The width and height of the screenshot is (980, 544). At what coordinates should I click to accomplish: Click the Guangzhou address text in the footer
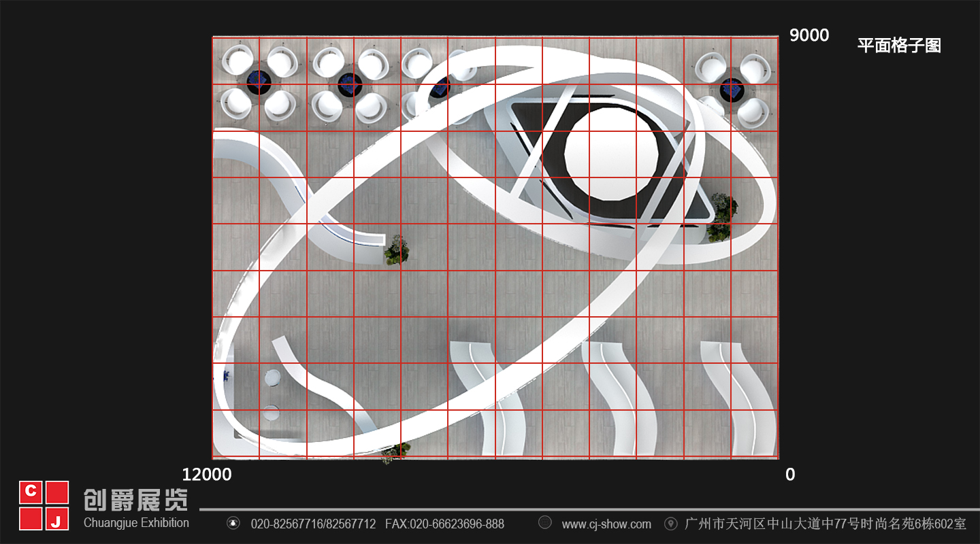tap(825, 524)
